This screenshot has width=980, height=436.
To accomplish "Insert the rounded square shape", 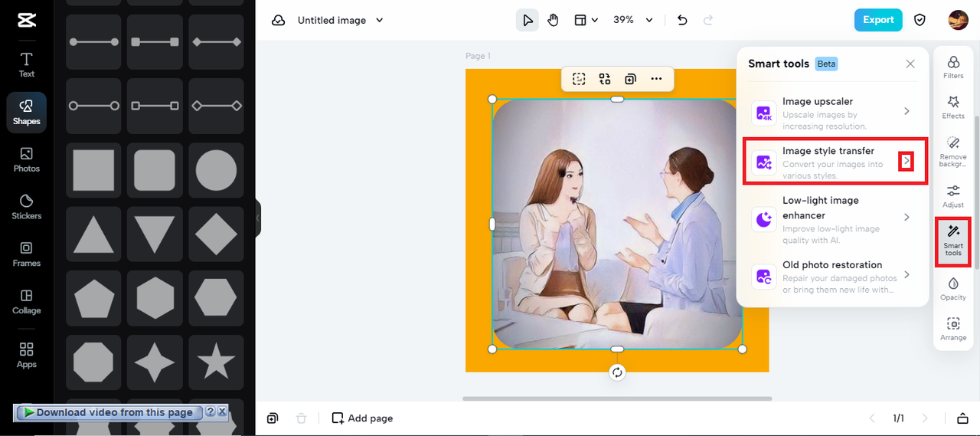I will [155, 170].
